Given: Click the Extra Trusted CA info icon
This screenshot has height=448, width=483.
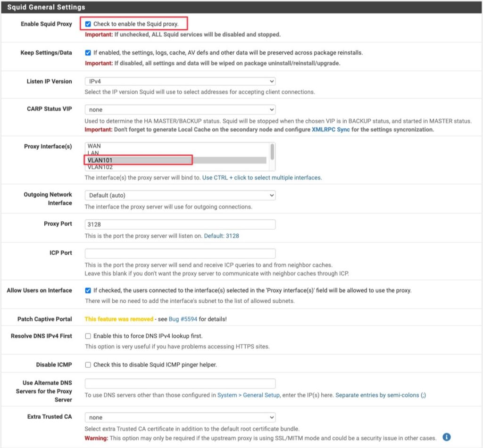Looking at the screenshot, I should click(446, 437).
